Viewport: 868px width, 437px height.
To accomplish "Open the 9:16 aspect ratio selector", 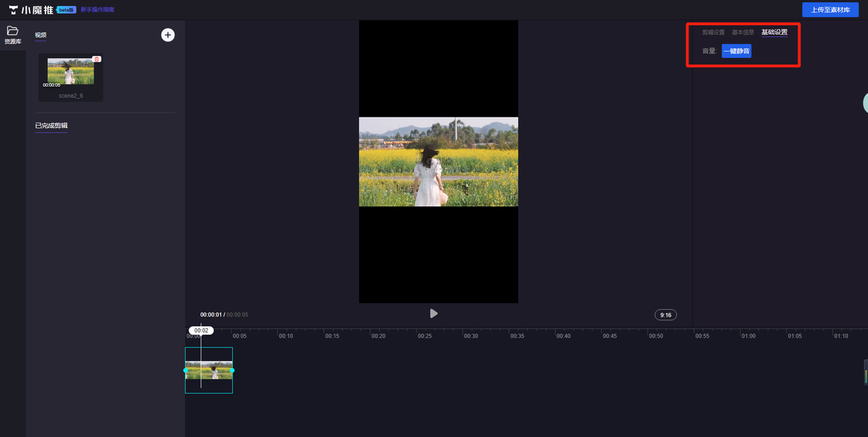I will click(x=665, y=315).
